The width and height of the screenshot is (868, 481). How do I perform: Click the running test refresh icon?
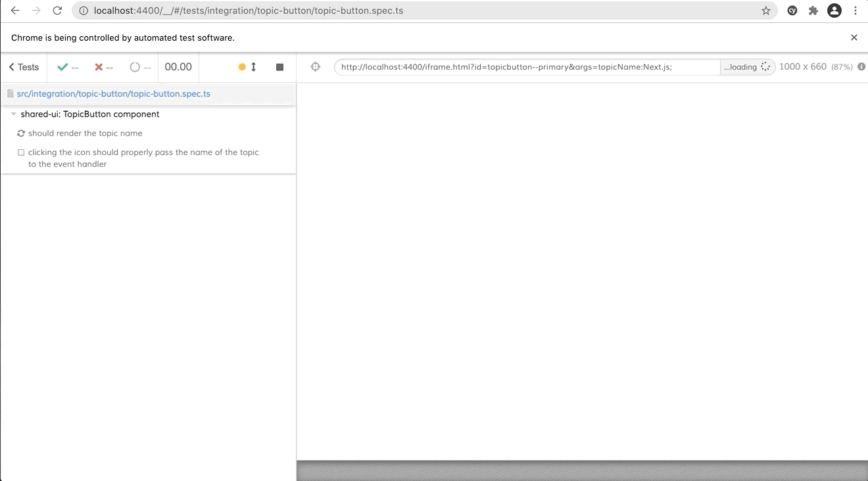point(21,133)
